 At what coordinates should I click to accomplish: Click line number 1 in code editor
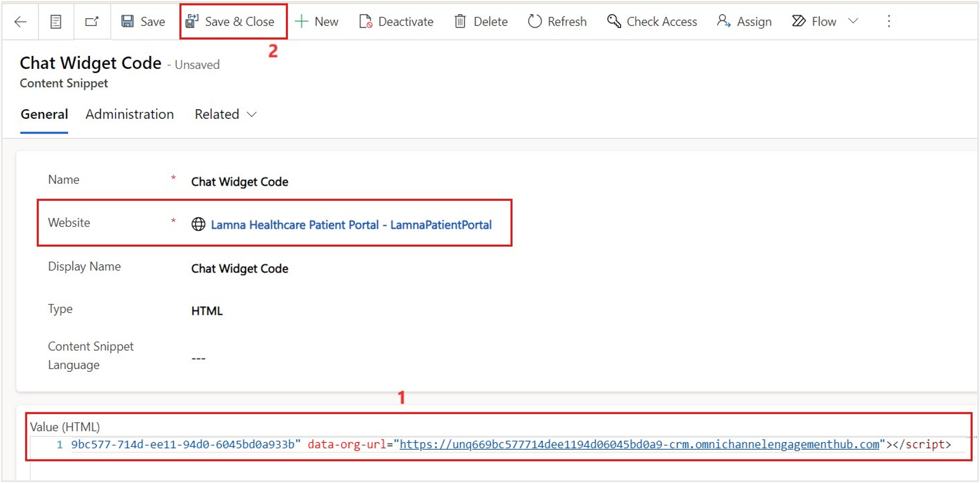(60, 445)
